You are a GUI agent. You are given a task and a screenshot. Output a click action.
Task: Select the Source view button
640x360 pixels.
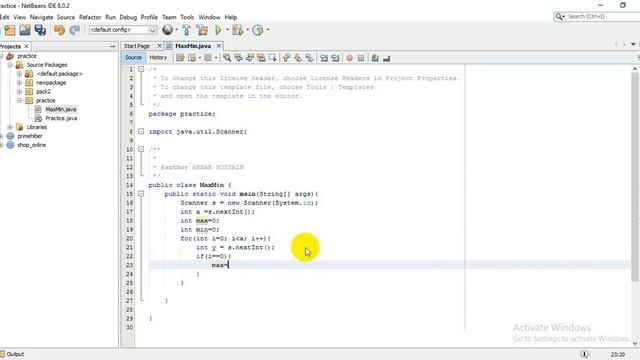coord(133,58)
